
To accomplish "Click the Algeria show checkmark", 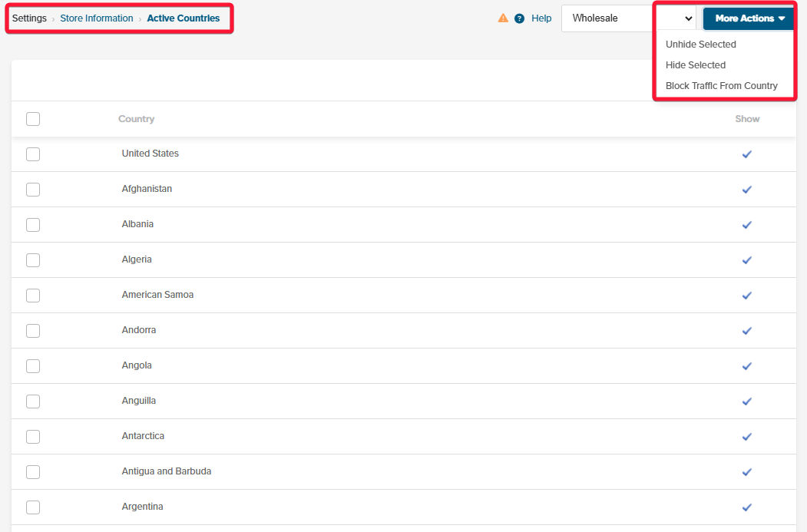I will tap(747, 259).
